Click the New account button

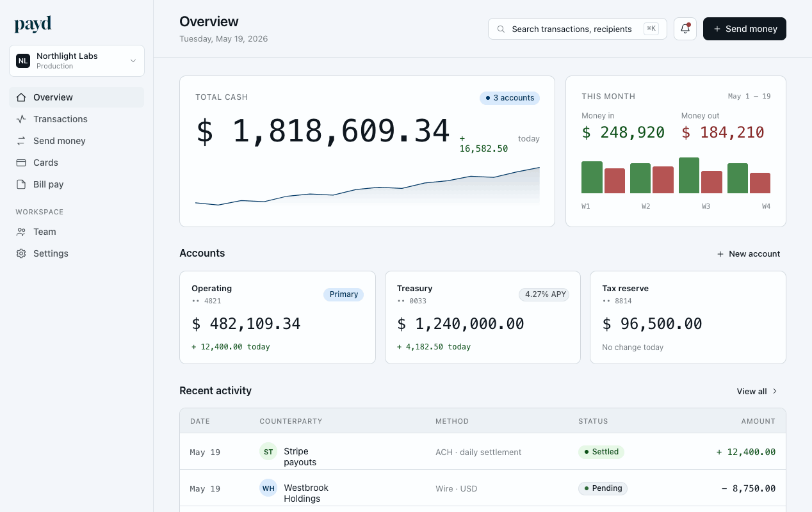[x=748, y=254]
